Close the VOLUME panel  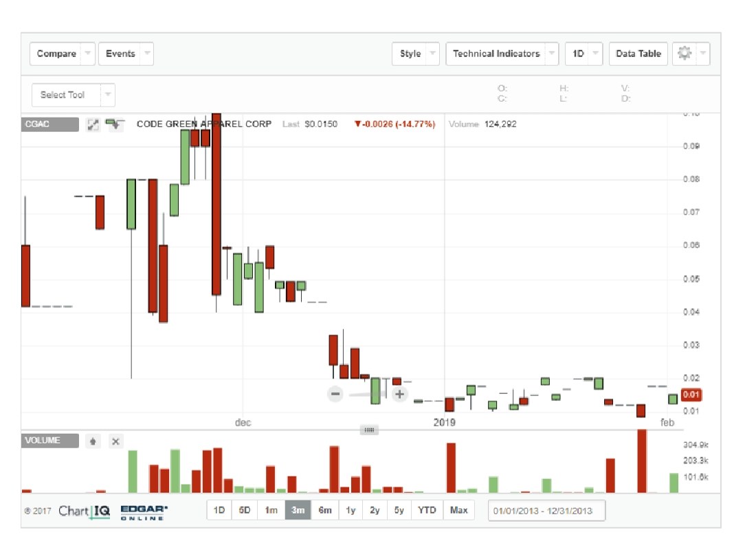[115, 441]
